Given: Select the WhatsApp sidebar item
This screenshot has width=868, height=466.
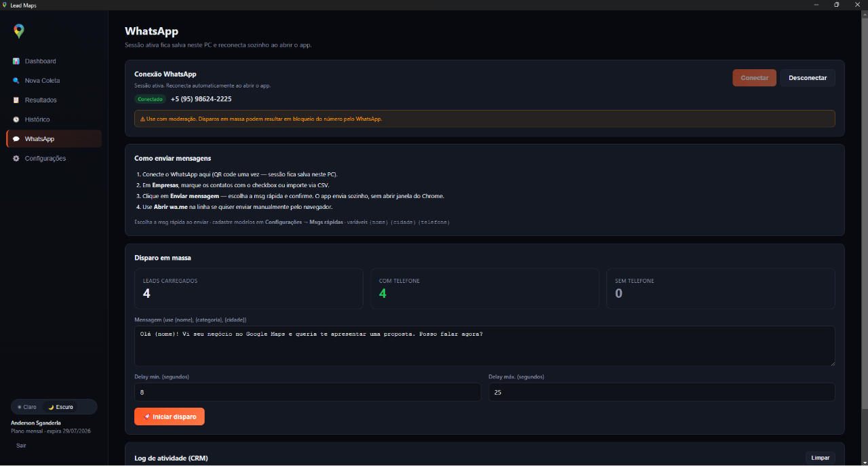Looking at the screenshot, I should tap(54, 139).
